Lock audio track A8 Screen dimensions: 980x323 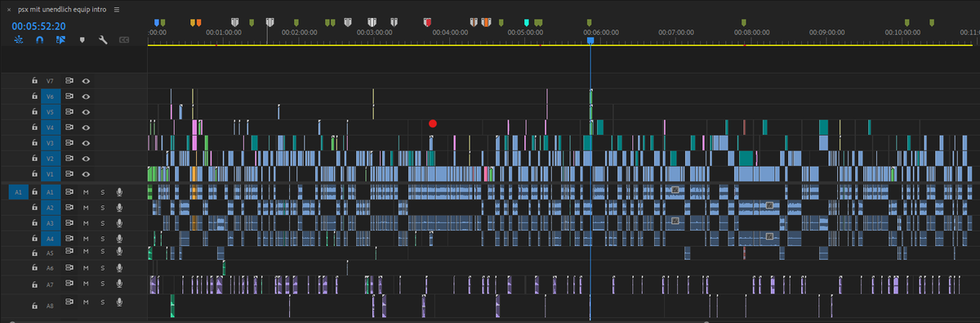[x=34, y=306]
